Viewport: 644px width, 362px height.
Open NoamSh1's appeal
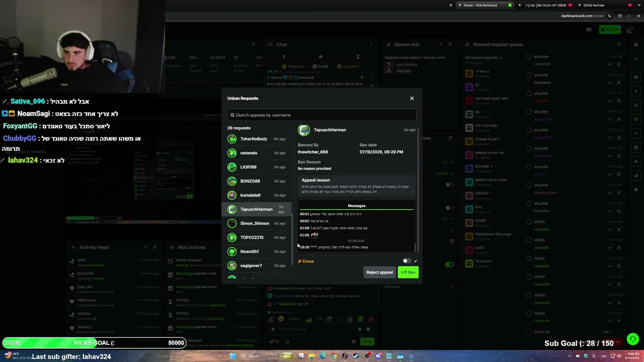(257, 251)
